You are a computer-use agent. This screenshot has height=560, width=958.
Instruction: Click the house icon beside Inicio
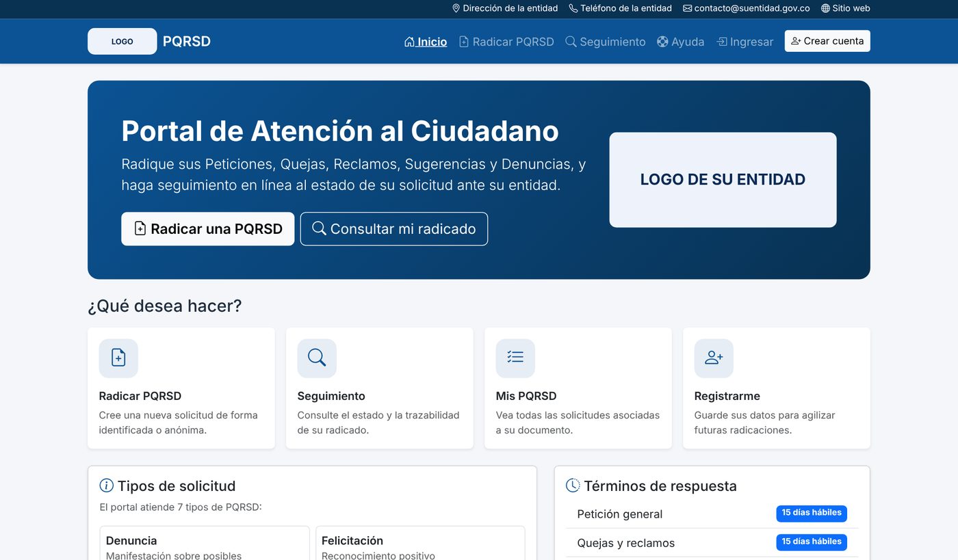click(x=410, y=42)
